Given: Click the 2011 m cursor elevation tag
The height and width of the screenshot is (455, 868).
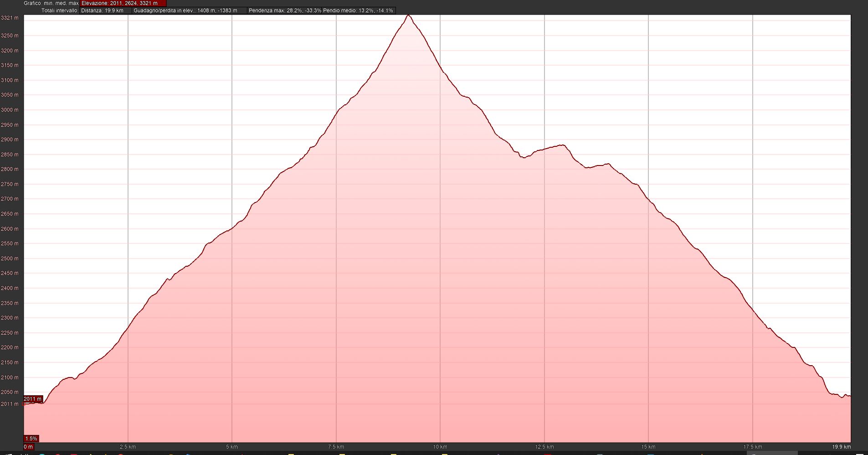Looking at the screenshot, I should tap(33, 399).
